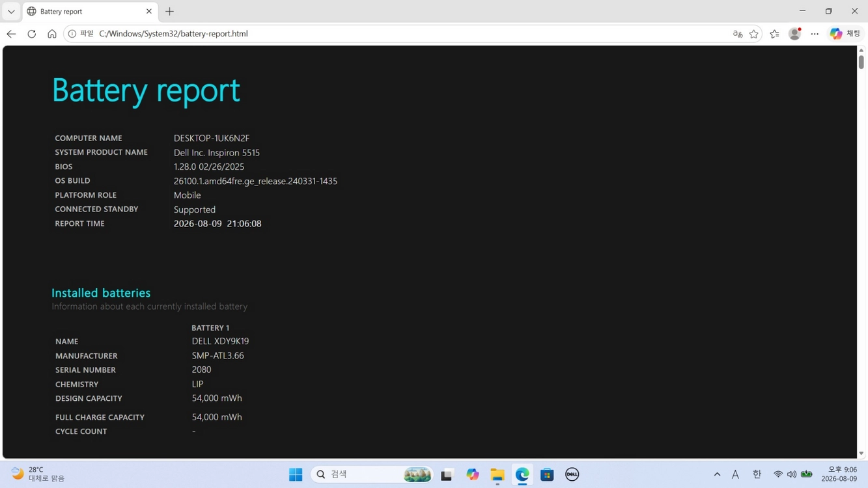Screen dimensions: 868x488
Task: Click the DESIGN CAPACITY label
Action: [89, 398]
